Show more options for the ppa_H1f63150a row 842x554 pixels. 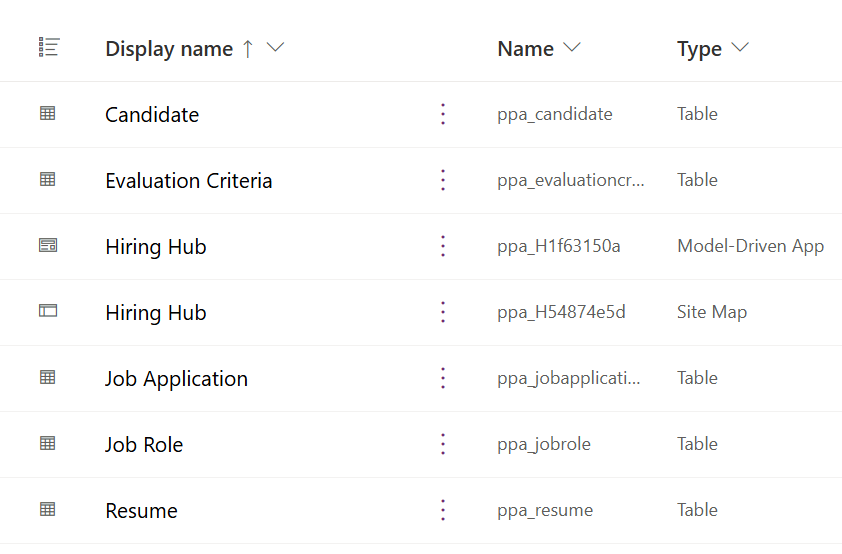[443, 246]
